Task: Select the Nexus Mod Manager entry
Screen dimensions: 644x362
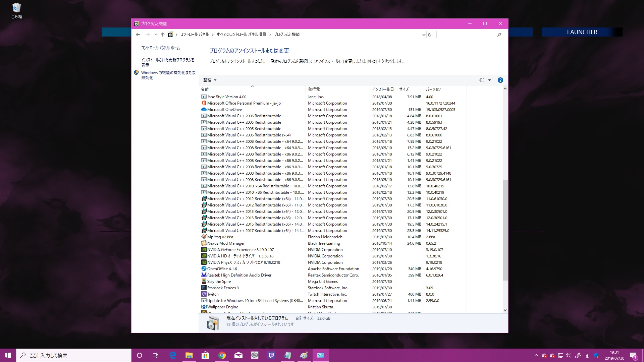Action: [226, 243]
